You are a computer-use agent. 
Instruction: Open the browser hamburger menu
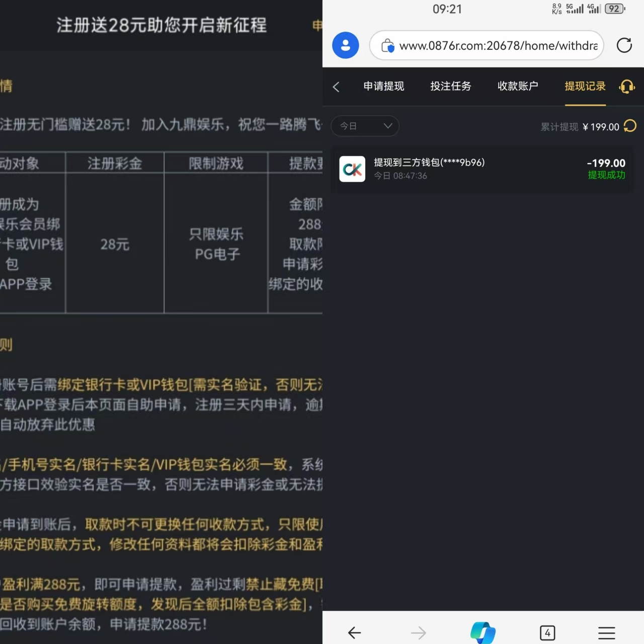pyautogui.click(x=607, y=632)
